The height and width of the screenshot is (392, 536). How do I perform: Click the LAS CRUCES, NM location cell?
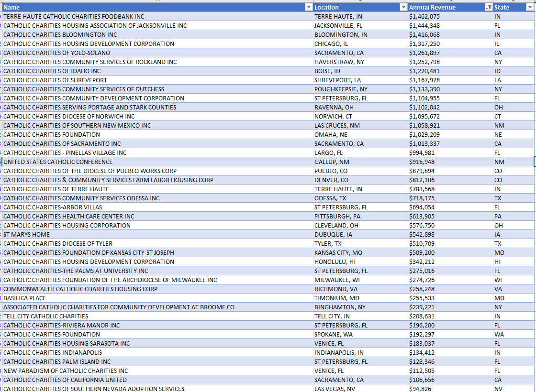[x=360, y=125]
